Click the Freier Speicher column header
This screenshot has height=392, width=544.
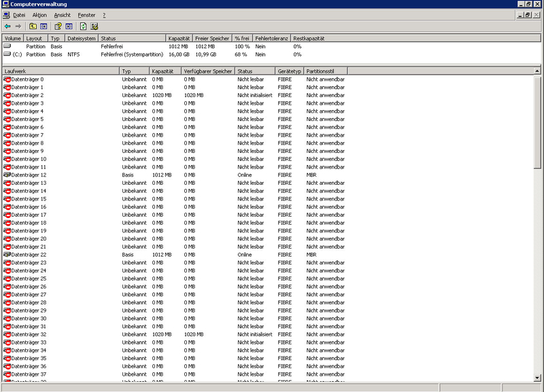tap(211, 38)
